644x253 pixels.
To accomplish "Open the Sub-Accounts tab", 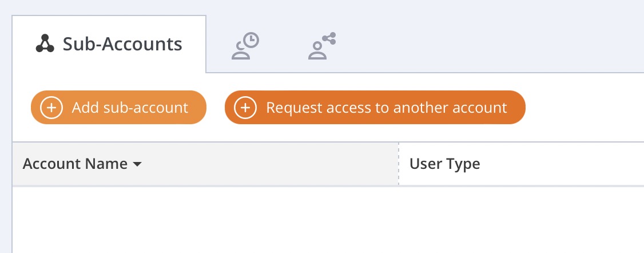I will (109, 44).
